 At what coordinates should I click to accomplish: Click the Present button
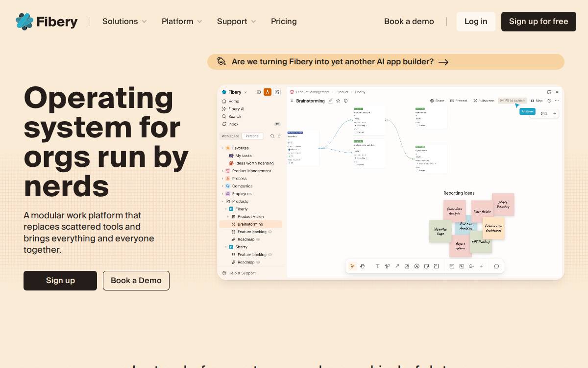click(459, 101)
